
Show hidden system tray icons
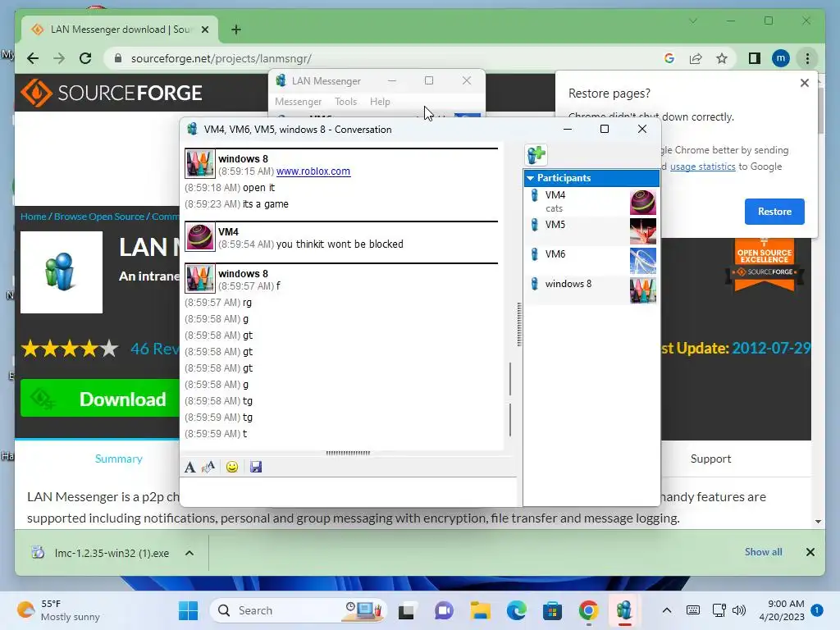pyautogui.click(x=666, y=610)
